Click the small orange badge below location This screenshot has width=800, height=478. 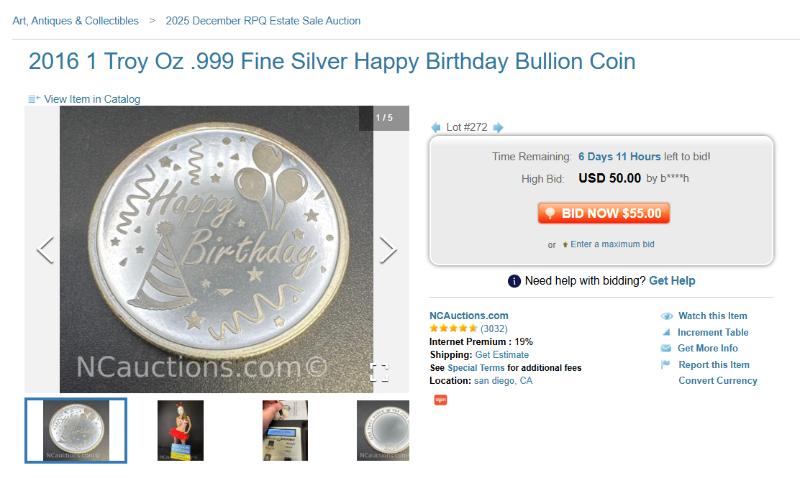click(x=440, y=400)
